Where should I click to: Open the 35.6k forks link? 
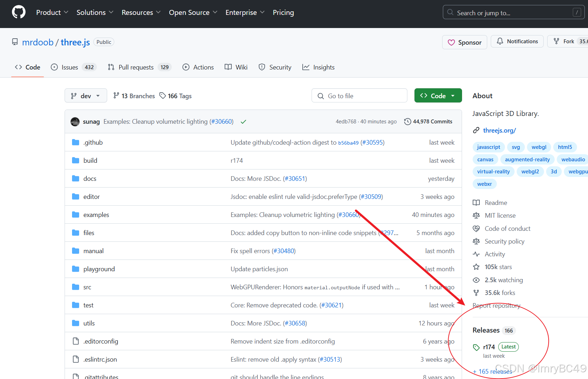coord(500,293)
